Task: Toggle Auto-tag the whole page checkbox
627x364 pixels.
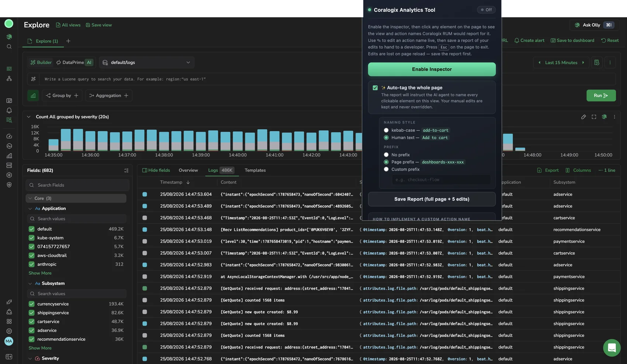Action: (x=375, y=88)
